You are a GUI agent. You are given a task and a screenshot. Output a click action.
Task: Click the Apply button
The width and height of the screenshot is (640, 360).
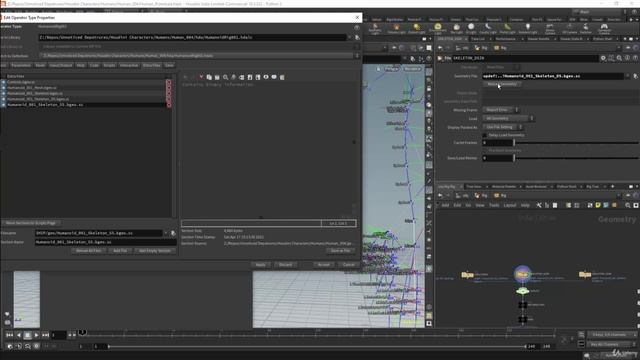point(260,265)
